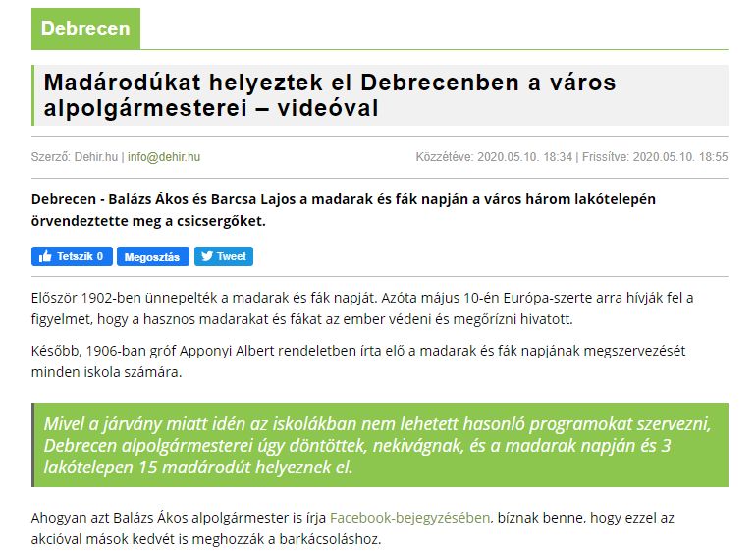Click the paragraph starting Először 1902-ben
756x551 pixels.
(362, 308)
